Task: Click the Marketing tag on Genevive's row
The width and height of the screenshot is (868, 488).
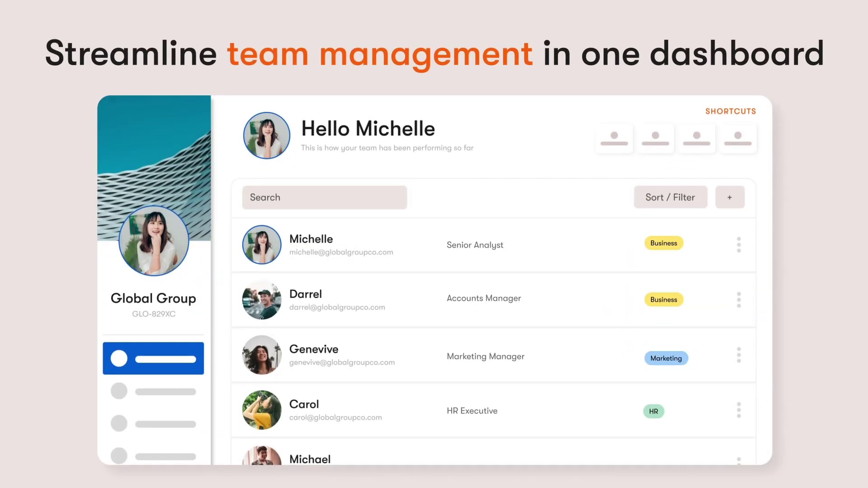Action: point(666,358)
